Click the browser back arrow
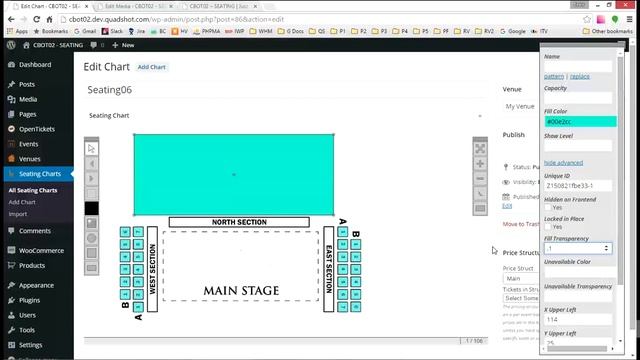The width and height of the screenshot is (640, 360). pyautogui.click(x=11, y=19)
